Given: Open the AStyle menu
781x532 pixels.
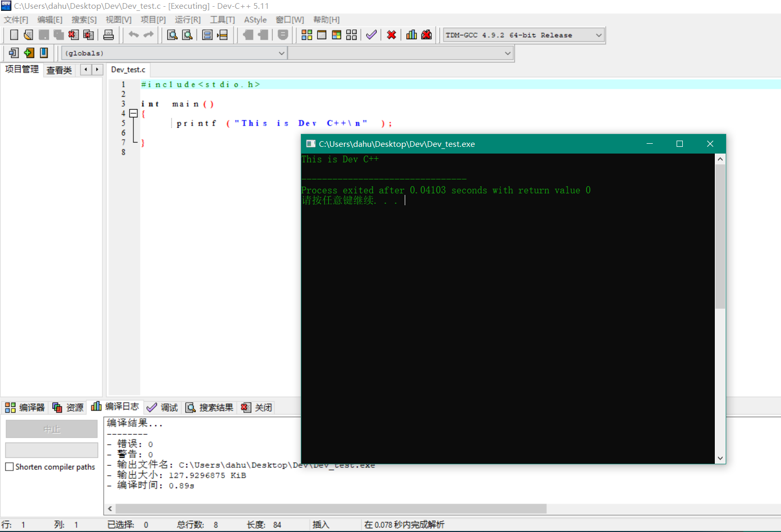Looking at the screenshot, I should coord(255,20).
